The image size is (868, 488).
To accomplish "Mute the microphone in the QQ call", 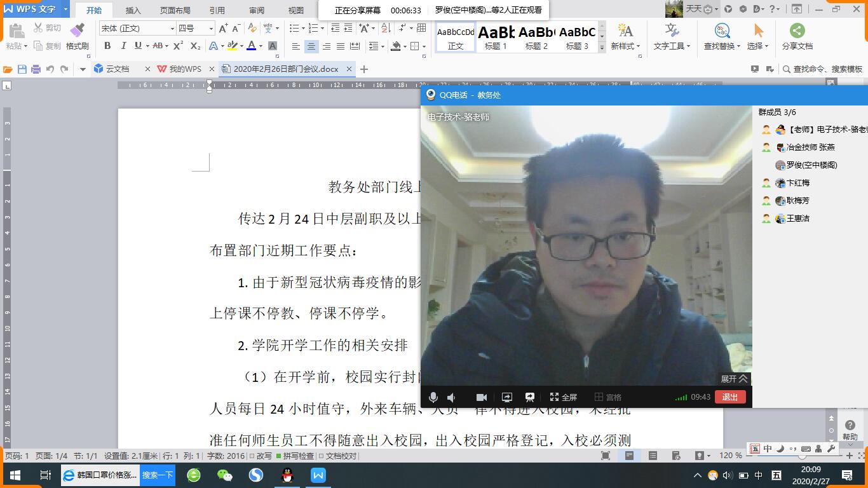I will click(433, 397).
